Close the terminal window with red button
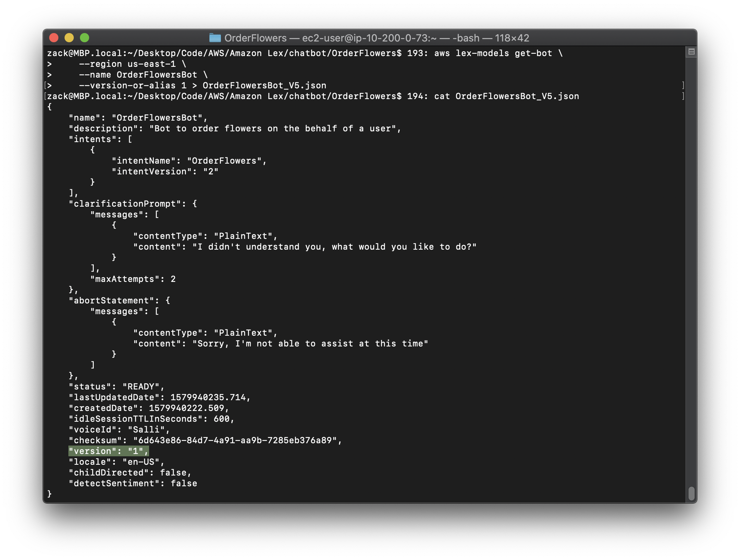Image resolution: width=740 pixels, height=560 pixels. coord(54,38)
